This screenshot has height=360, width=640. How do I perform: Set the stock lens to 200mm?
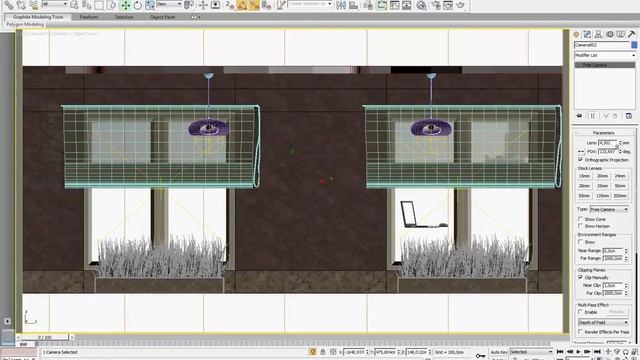click(x=620, y=196)
